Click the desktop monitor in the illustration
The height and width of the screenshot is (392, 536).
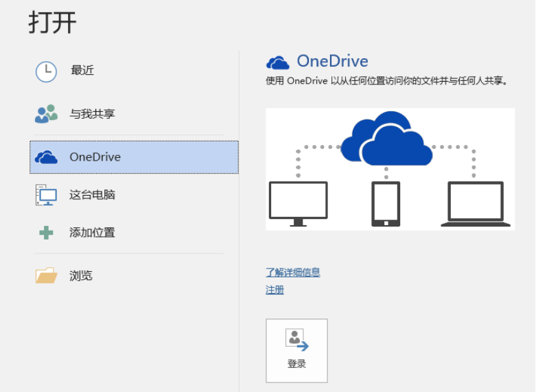click(x=298, y=203)
